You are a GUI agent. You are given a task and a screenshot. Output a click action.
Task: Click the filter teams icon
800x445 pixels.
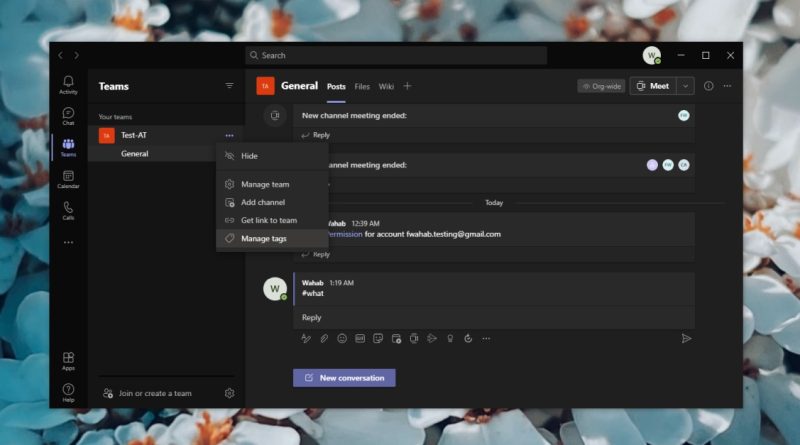coord(230,86)
